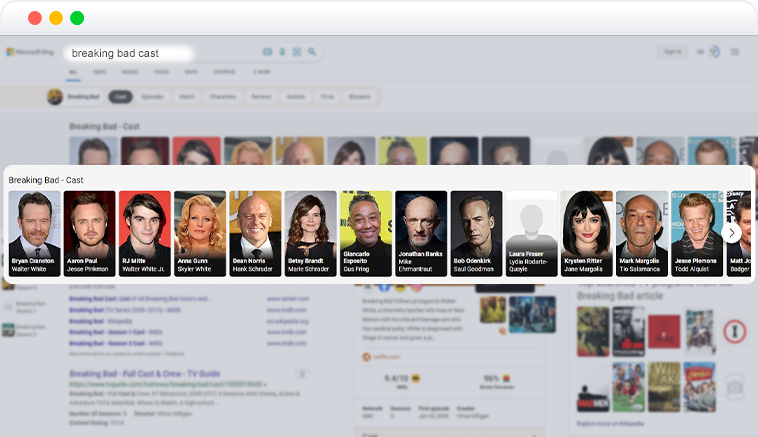Click the Sign in button

672,52
